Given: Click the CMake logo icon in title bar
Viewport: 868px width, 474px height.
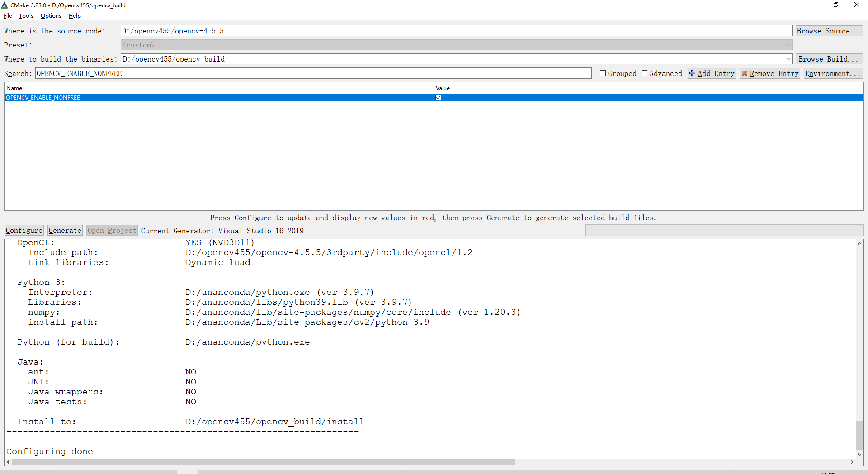Looking at the screenshot, I should coord(5,5).
